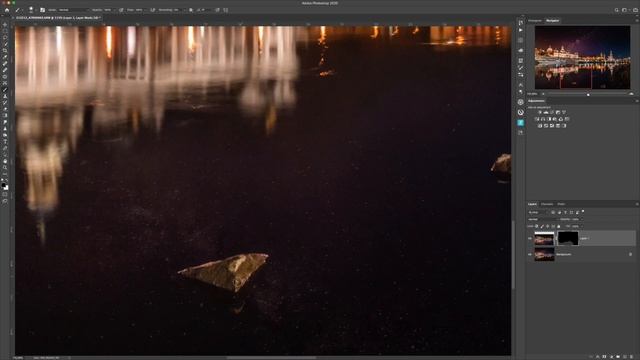Open the Layers panel flyout menu
640x360 pixels.
637,204
